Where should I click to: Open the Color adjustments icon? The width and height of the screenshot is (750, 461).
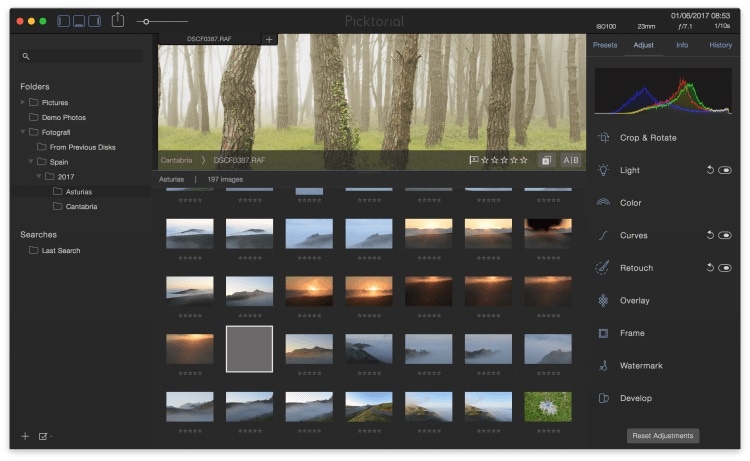point(603,203)
